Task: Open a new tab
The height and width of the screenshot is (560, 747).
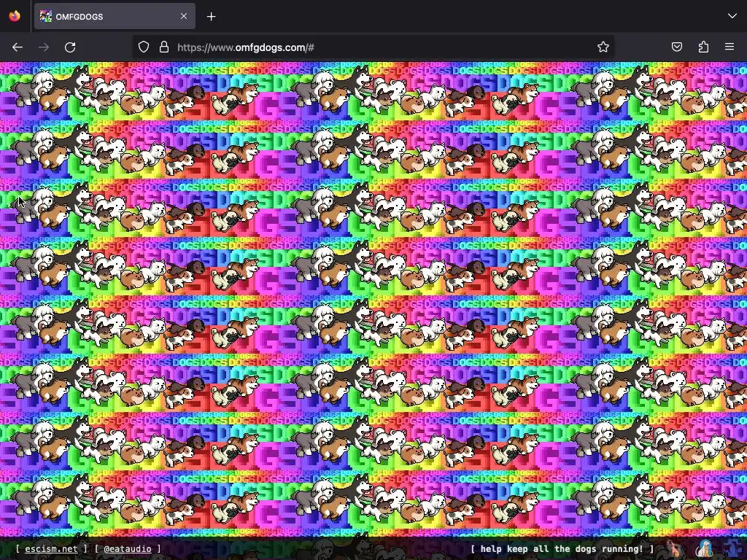Action: [211, 17]
